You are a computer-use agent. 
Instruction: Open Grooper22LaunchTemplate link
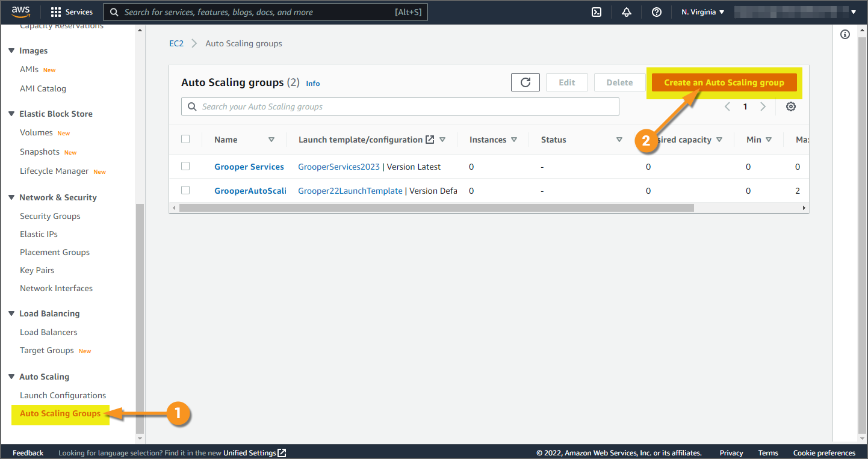(350, 191)
